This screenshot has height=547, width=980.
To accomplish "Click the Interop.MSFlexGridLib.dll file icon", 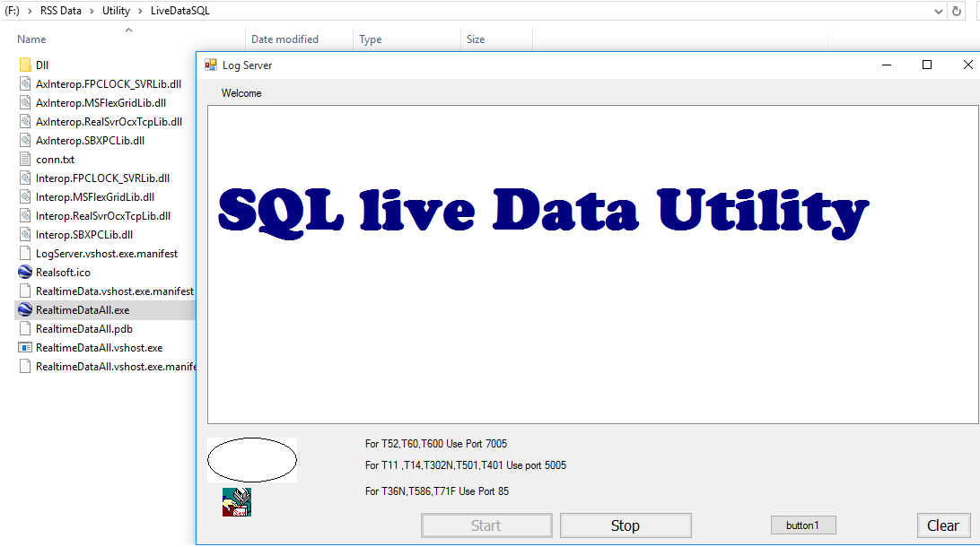I will [x=25, y=196].
